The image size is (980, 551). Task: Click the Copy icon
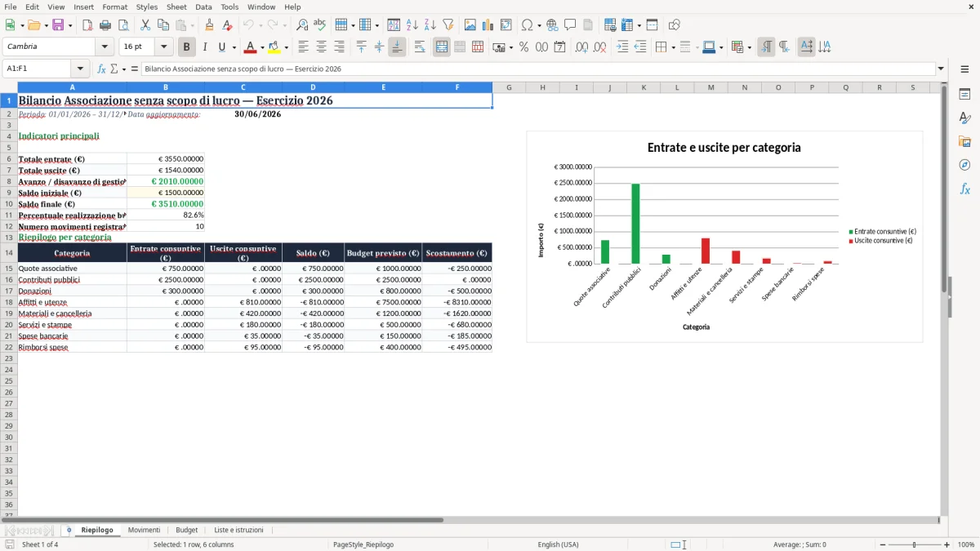click(x=163, y=25)
